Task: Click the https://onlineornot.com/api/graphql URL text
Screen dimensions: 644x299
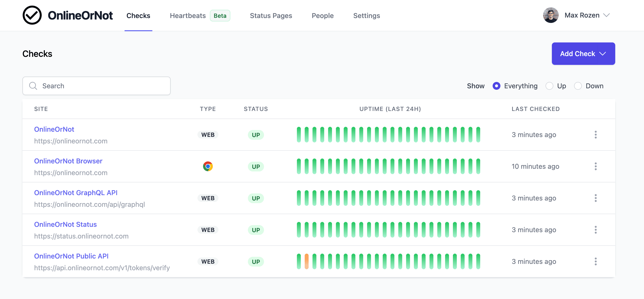Action: tap(89, 204)
